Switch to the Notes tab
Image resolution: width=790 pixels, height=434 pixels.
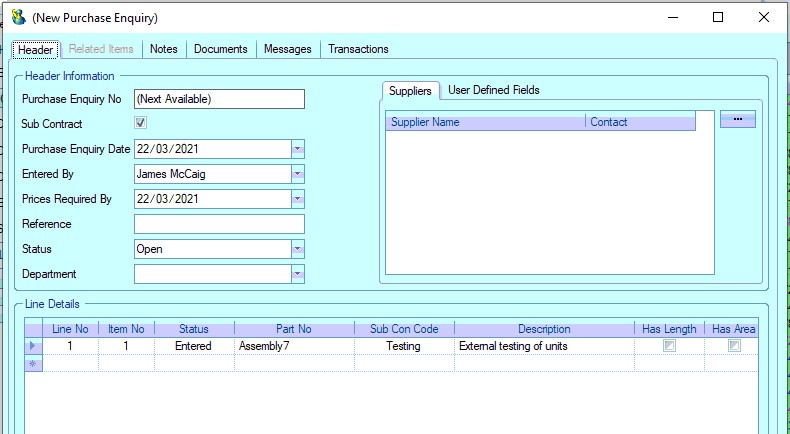163,49
